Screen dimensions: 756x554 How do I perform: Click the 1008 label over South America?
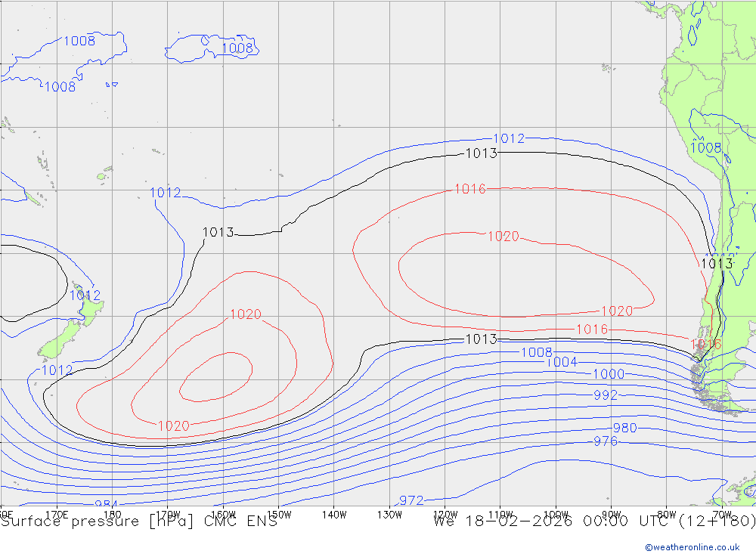[706, 147]
